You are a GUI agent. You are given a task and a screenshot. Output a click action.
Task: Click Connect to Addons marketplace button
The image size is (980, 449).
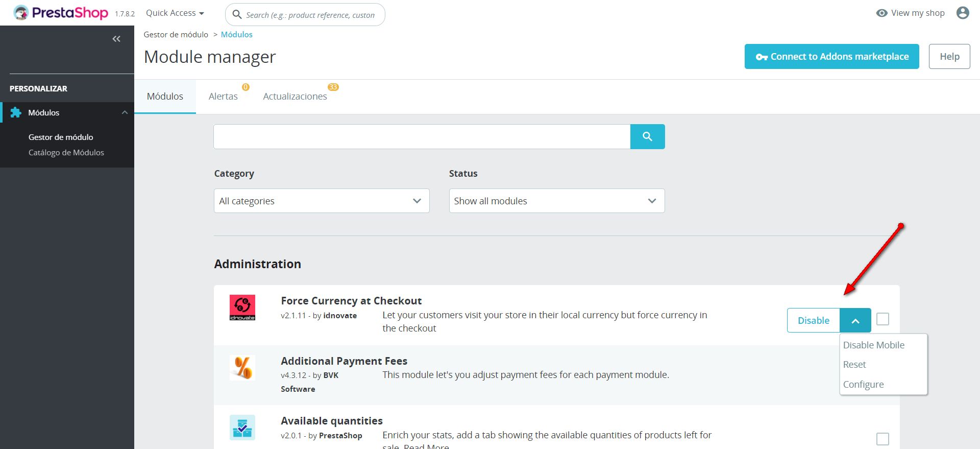point(831,56)
